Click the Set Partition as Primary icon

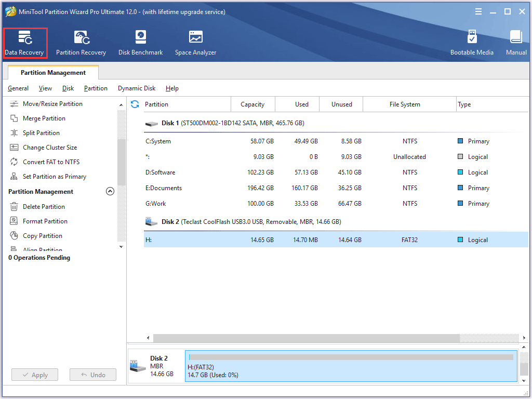point(14,177)
